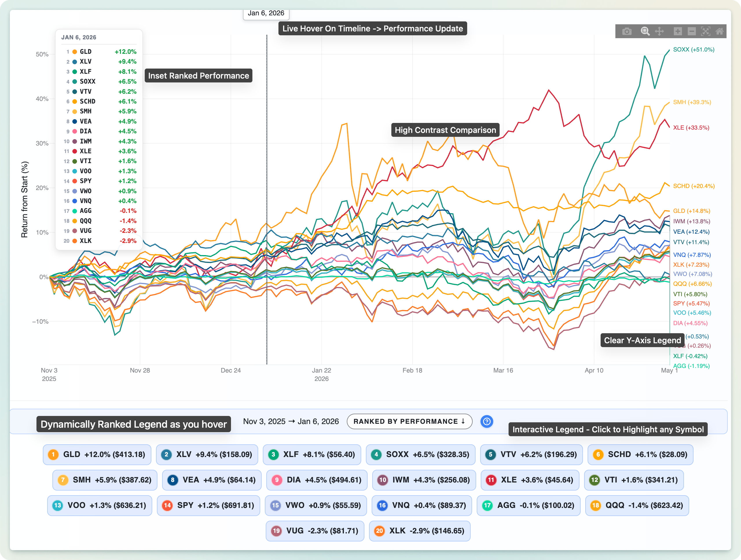The width and height of the screenshot is (741, 560).
Task: Click VNQ's blue color dot in inset ranking
Action: [x=75, y=201]
